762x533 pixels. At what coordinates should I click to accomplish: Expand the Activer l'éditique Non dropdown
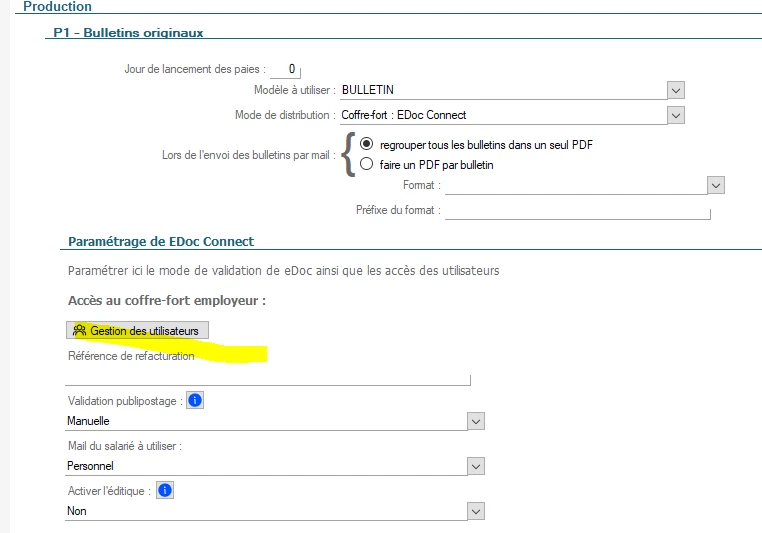(476, 511)
